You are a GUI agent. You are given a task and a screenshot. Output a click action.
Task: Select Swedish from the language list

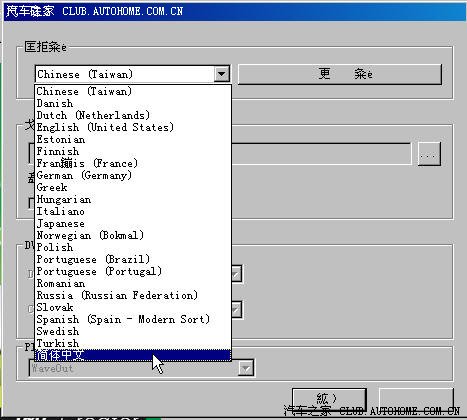133,331
